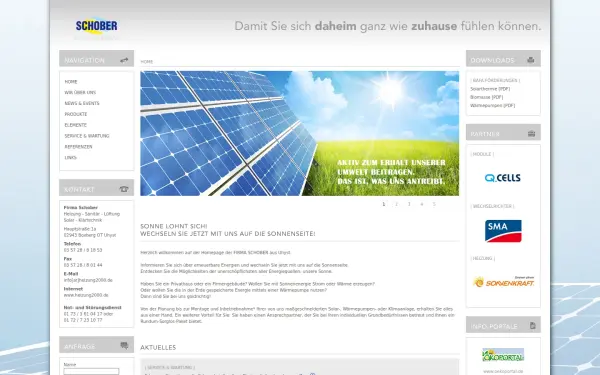Image resolution: width=600 pixels, height=375 pixels.
Task: Click the 'Heizung' partner category label
Action: [483, 258]
